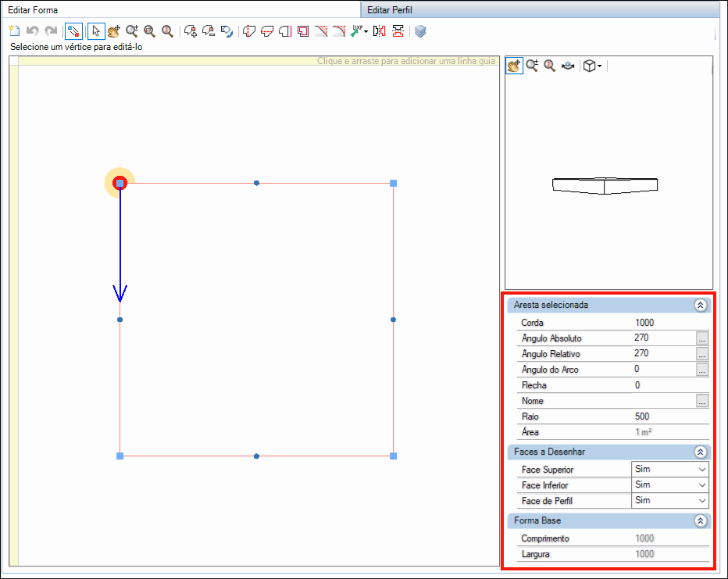Screen dimensions: 728x579
Task: Click the DXF import icon
Action: click(x=359, y=31)
